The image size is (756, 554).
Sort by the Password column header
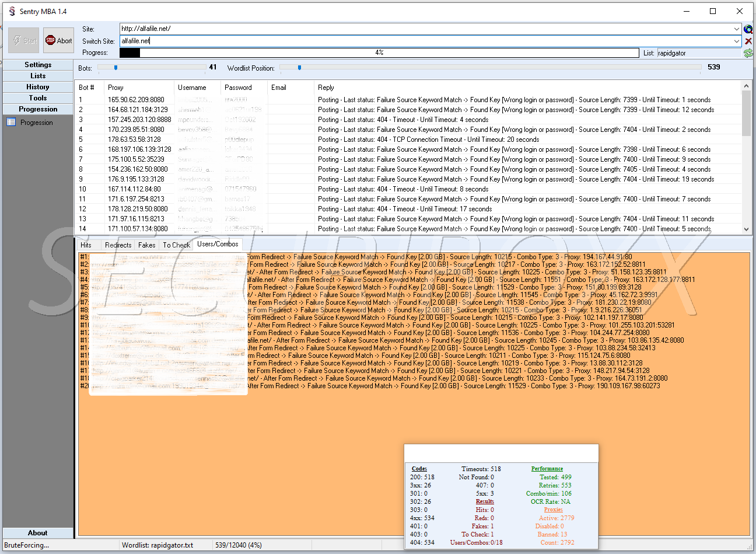(x=244, y=88)
